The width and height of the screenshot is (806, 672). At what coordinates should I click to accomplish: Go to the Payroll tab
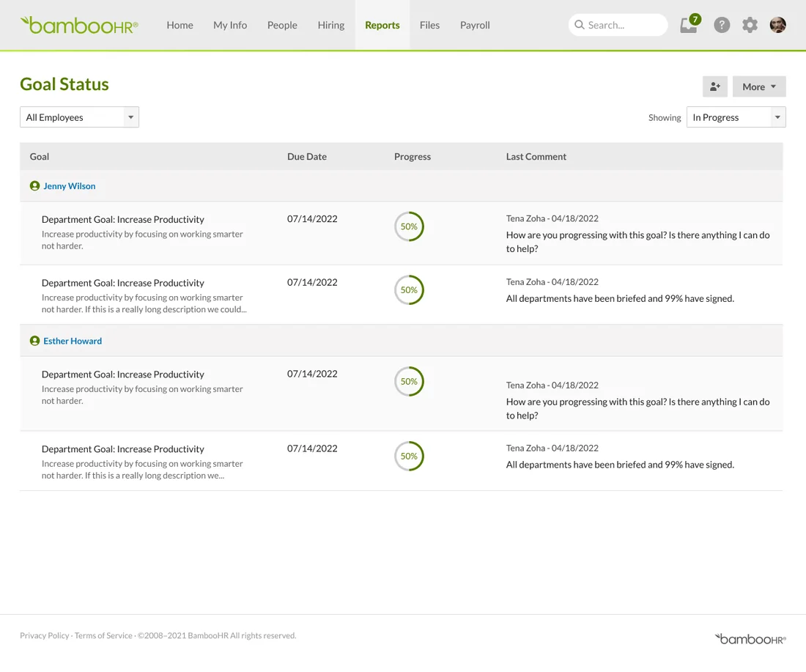pos(475,25)
